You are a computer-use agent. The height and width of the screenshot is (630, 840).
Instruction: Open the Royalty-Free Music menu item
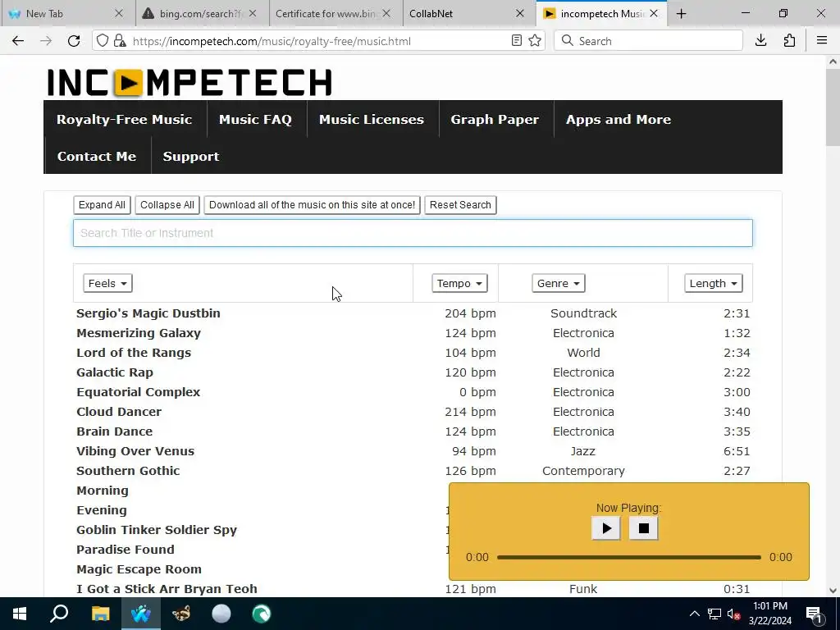pos(125,120)
